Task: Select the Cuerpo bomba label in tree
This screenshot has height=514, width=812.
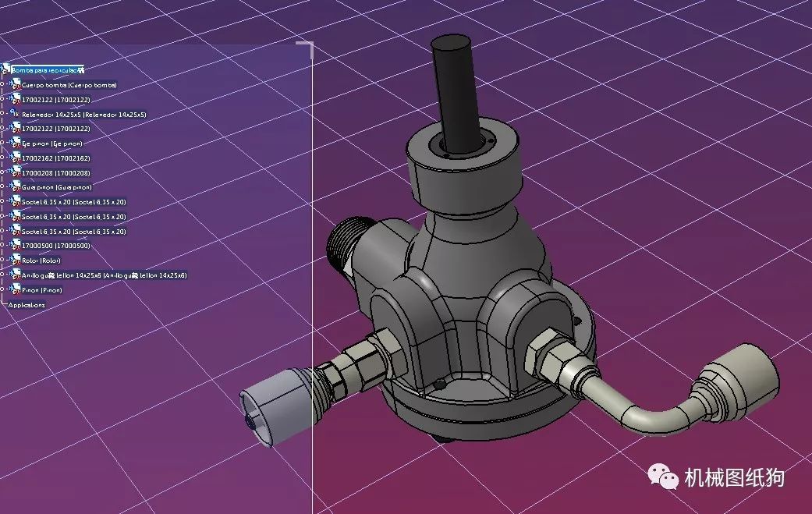Action: (x=69, y=85)
